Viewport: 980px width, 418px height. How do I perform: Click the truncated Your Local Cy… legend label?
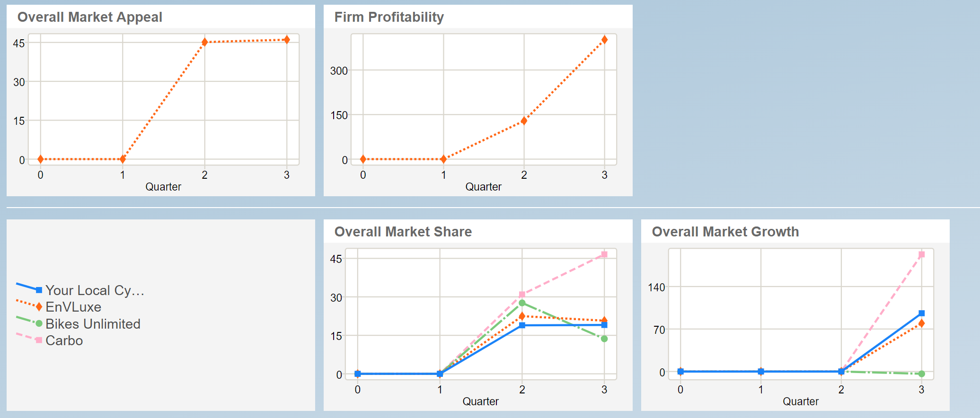(95, 290)
